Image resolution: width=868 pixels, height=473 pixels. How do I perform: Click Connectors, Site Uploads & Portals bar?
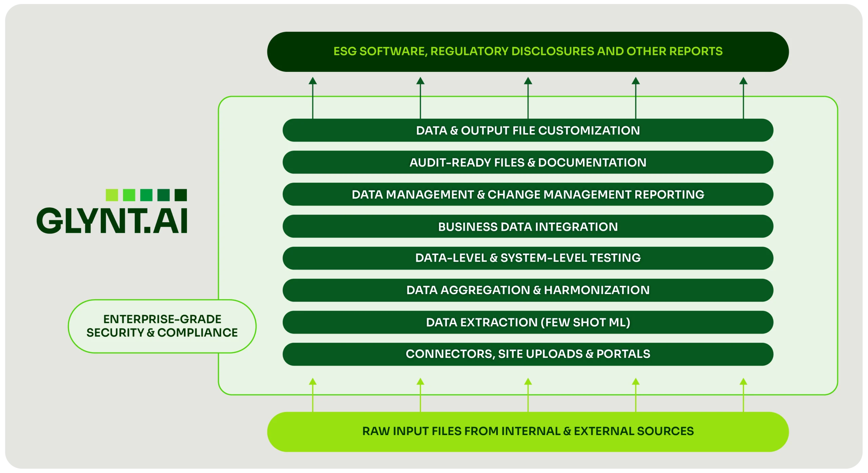(528, 354)
